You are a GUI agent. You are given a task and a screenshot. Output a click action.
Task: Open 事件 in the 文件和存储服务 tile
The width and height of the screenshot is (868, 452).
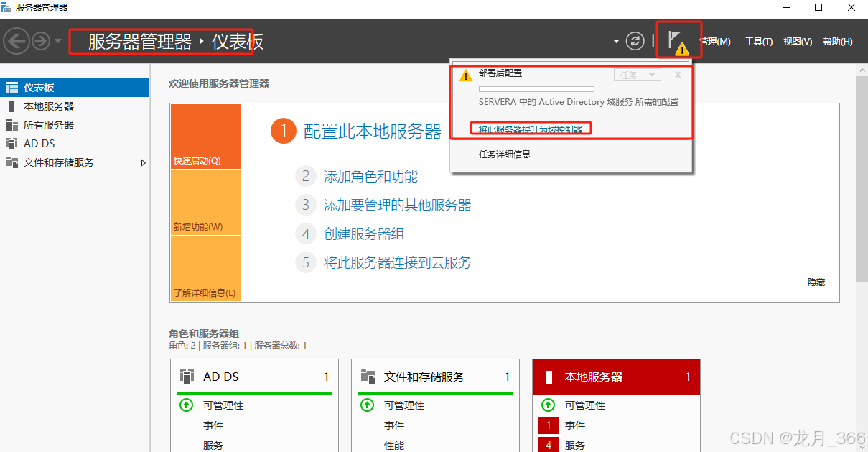click(x=394, y=425)
